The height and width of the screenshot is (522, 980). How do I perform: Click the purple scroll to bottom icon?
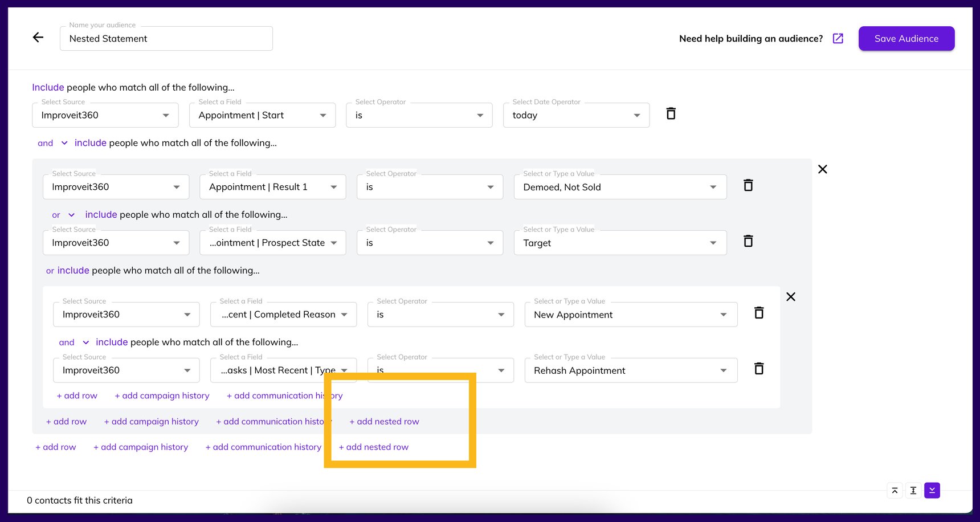click(932, 490)
